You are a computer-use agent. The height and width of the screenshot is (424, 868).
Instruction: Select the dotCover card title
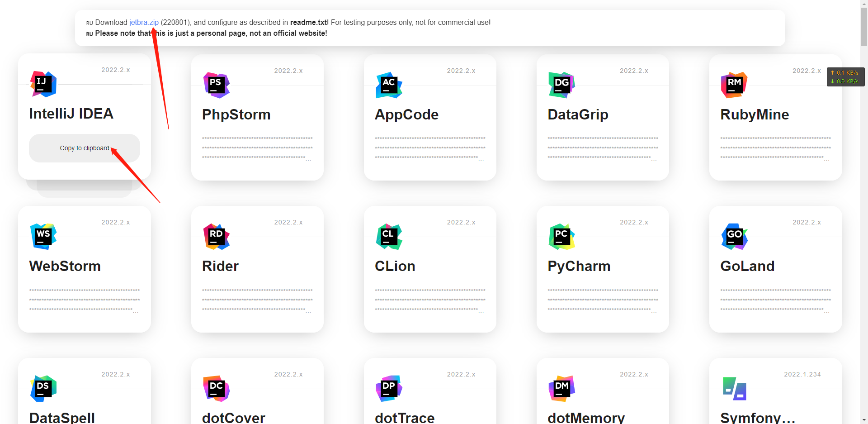234,418
